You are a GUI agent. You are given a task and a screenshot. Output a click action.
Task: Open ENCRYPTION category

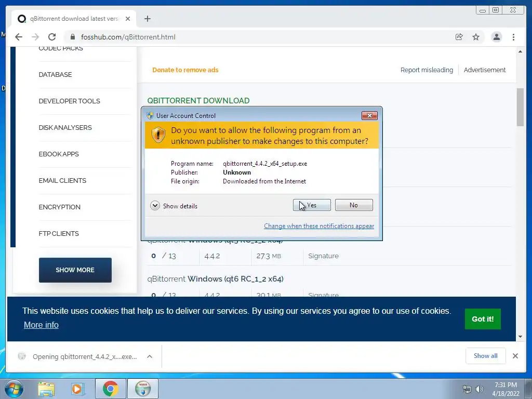[x=59, y=207]
